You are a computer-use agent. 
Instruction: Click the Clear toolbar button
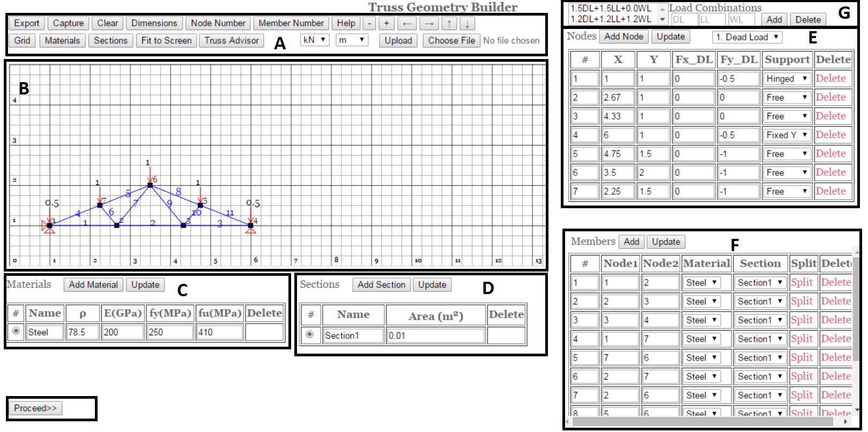coord(108,23)
